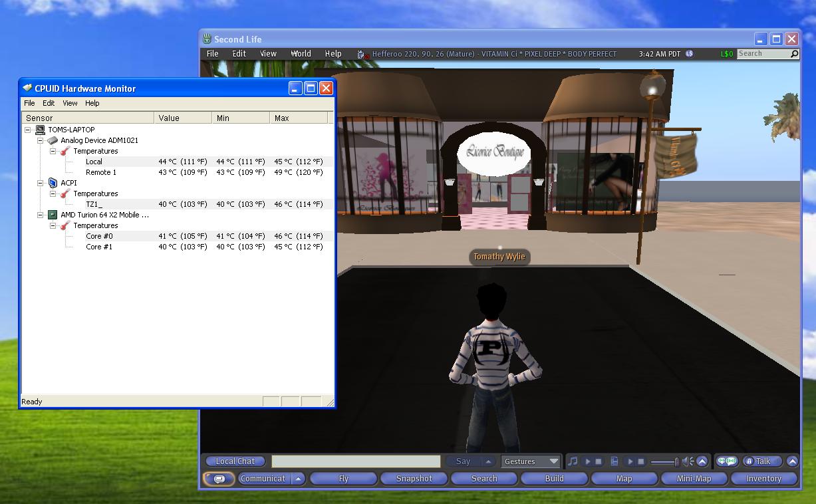
Task: Click the Second Life hand logo icon
Action: 207,39
